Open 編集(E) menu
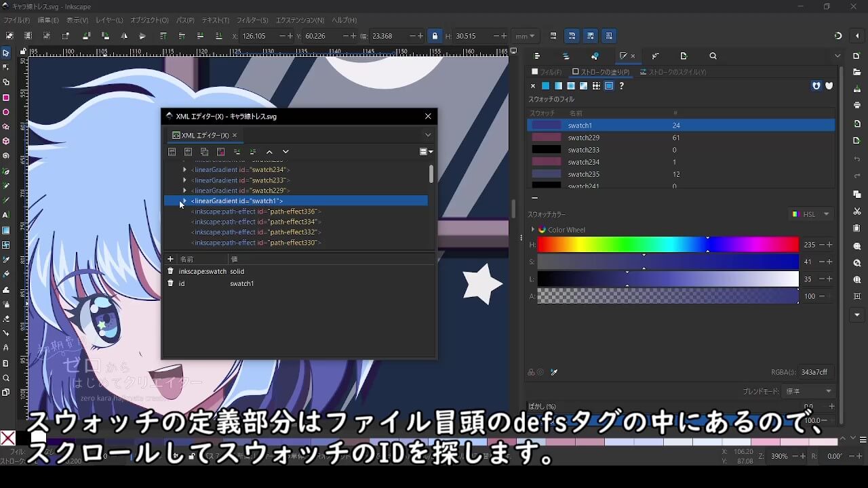The height and width of the screenshot is (488, 868). point(47,20)
